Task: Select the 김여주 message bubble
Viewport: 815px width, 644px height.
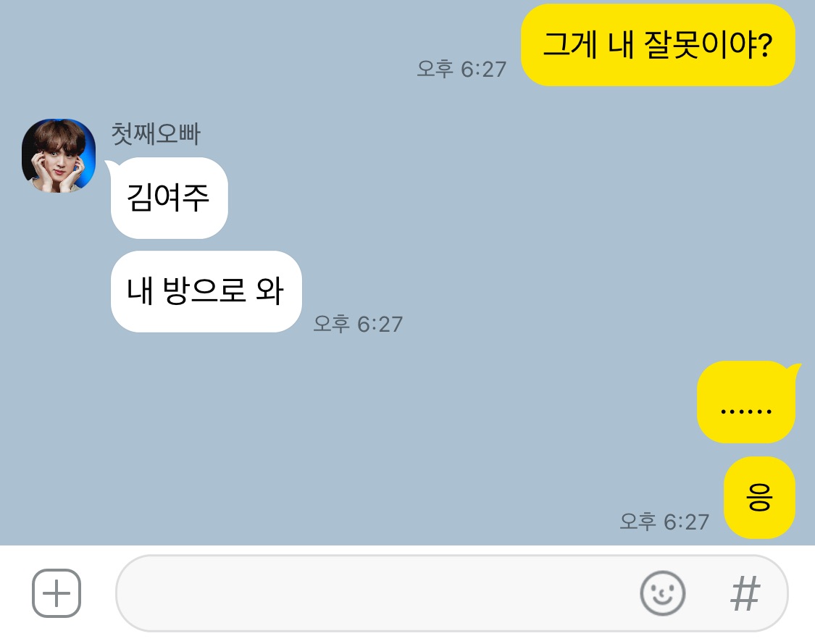Action: [169, 198]
